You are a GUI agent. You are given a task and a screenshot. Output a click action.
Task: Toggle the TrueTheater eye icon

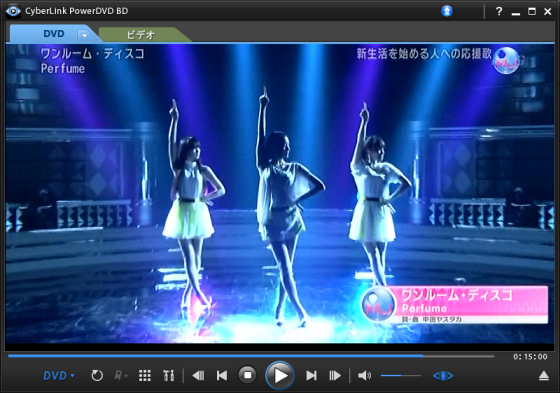443,376
